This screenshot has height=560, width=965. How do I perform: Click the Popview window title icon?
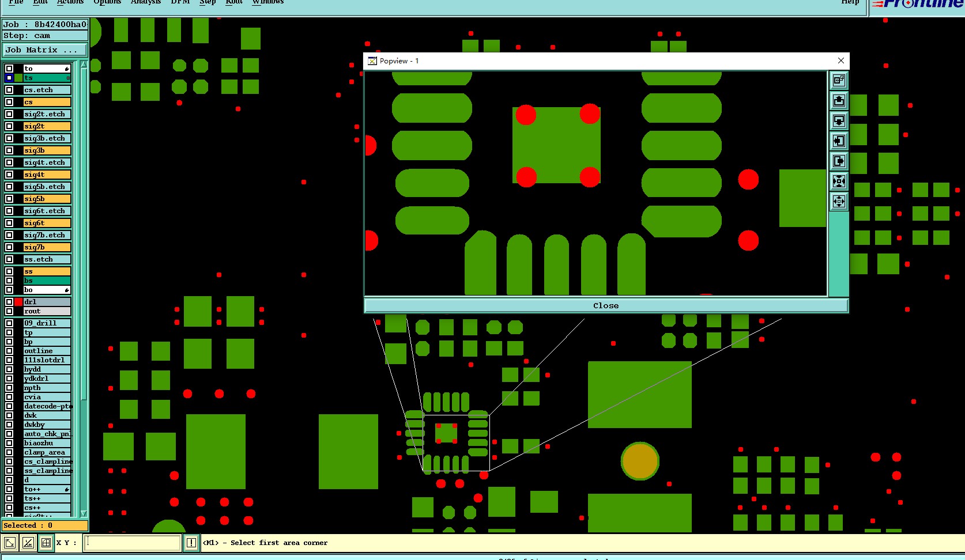(x=372, y=61)
